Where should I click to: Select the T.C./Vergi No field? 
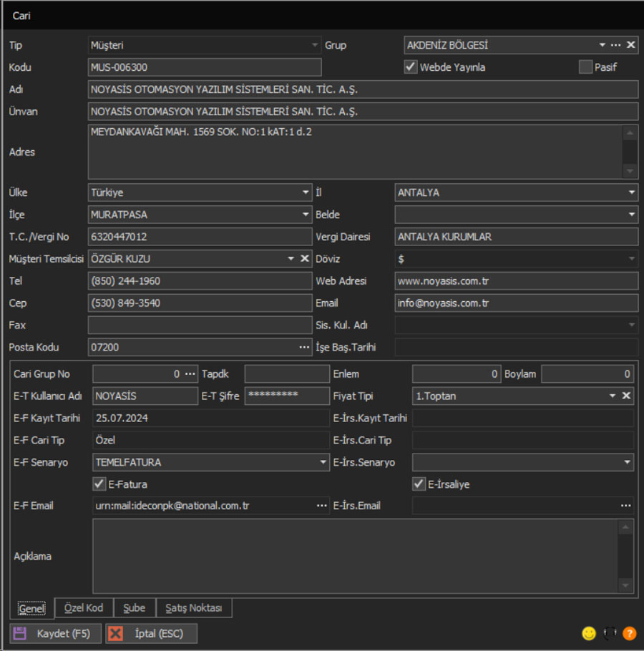[200, 237]
